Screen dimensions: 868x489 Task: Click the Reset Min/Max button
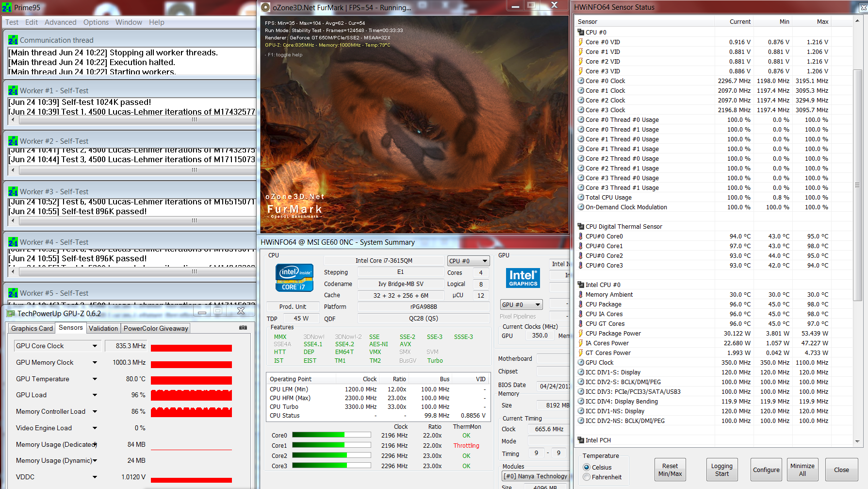[x=670, y=470]
